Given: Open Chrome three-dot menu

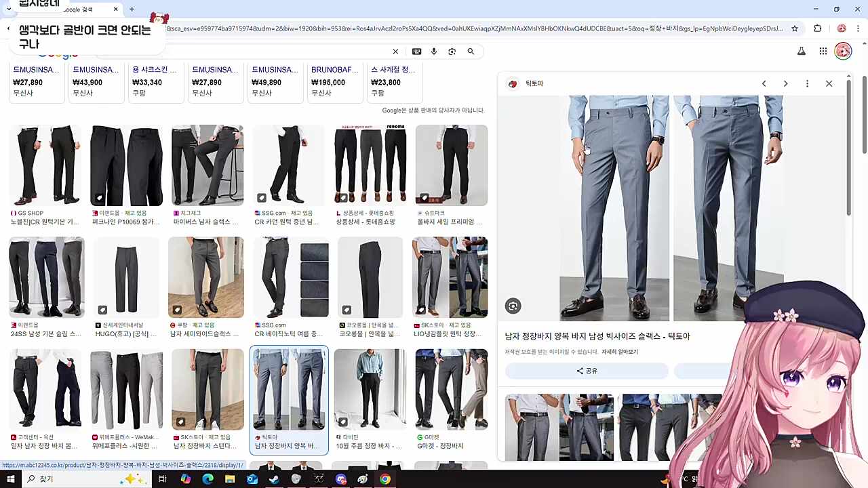Looking at the screenshot, I should click(x=858, y=28).
